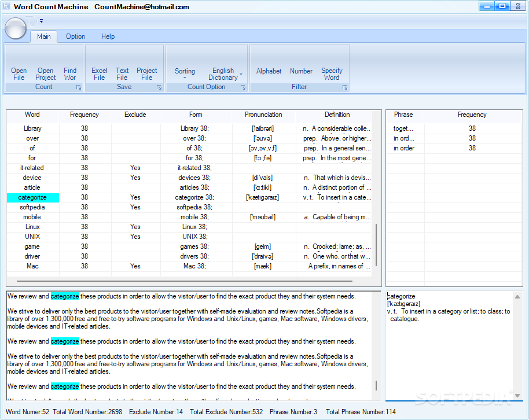Open the Help ribbon tab
Screen dimensions: 529x420
(x=108, y=36)
